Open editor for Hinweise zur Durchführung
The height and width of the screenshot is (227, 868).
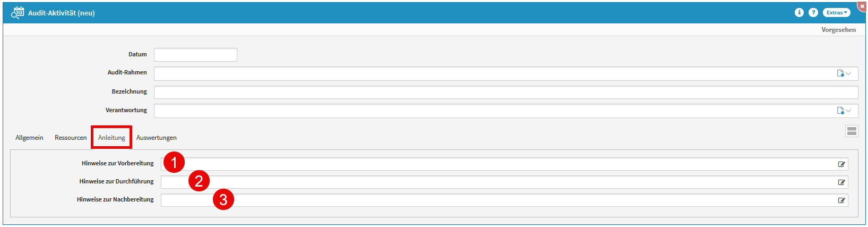[841, 182]
